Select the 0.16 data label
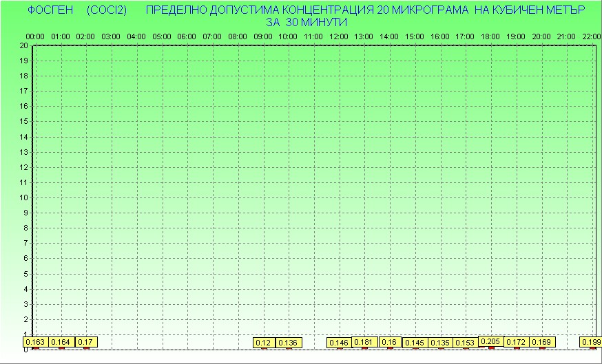602x364 pixels. pos(390,342)
